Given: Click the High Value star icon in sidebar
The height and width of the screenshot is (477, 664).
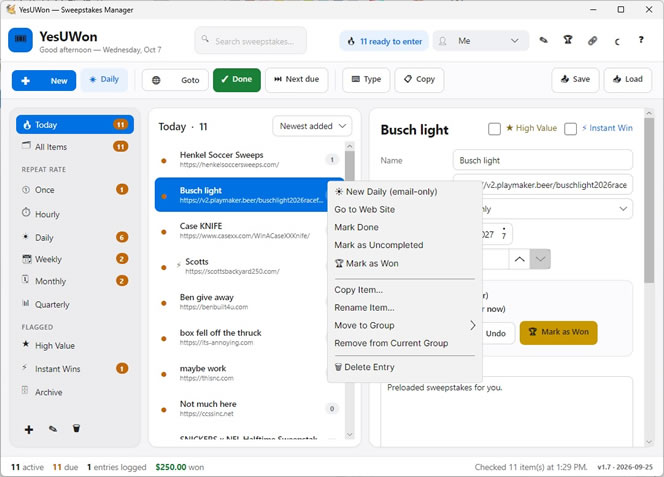Looking at the screenshot, I should (x=25, y=344).
